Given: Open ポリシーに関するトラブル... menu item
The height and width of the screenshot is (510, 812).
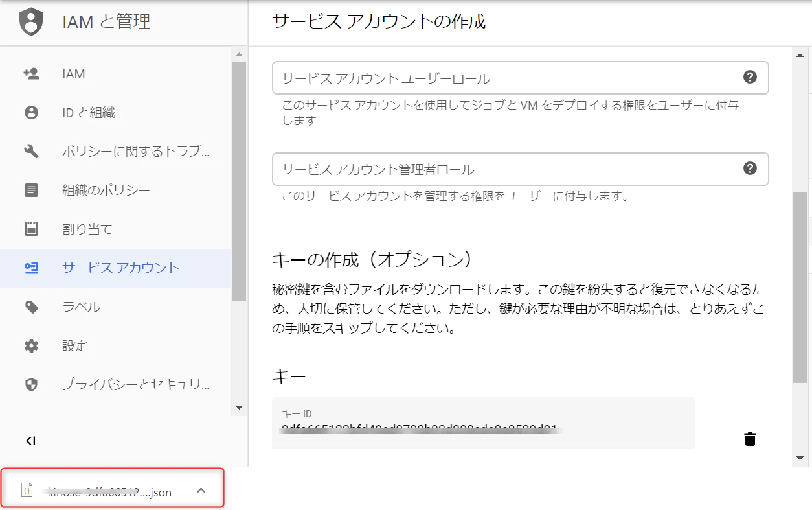Looking at the screenshot, I should [x=115, y=152].
